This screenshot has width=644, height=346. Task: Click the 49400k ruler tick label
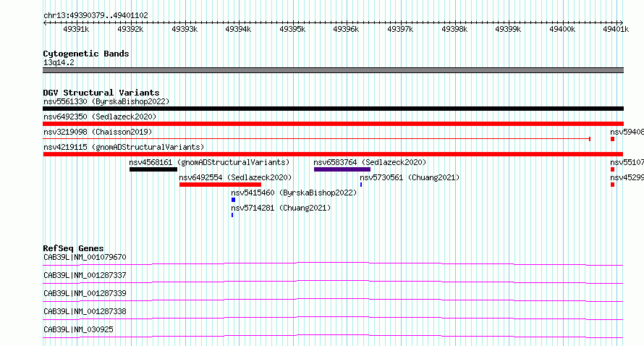562,29
